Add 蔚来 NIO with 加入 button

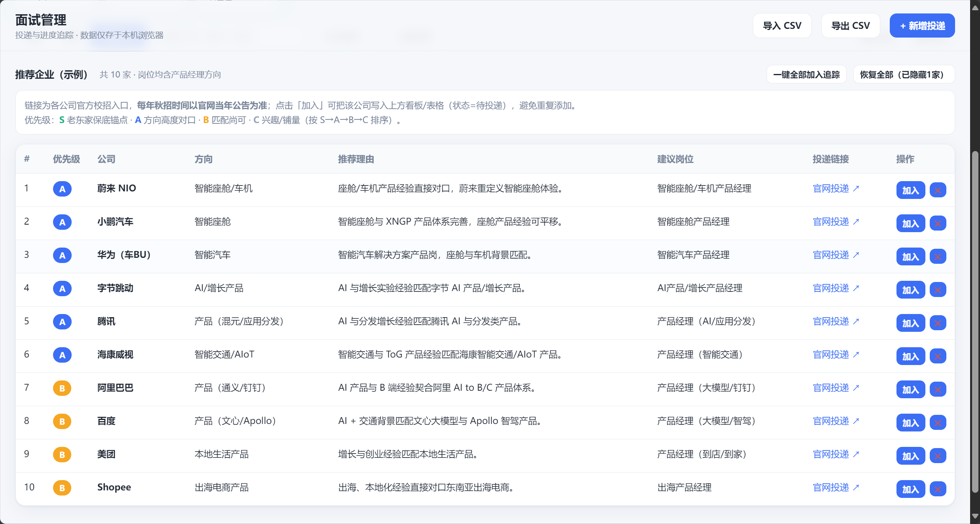point(910,190)
